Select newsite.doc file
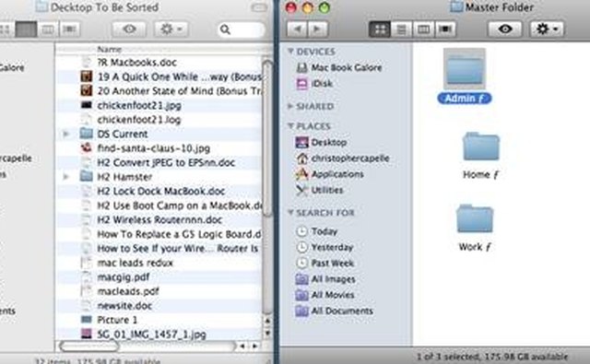Image resolution: width=590 pixels, height=364 pixels. click(x=117, y=305)
